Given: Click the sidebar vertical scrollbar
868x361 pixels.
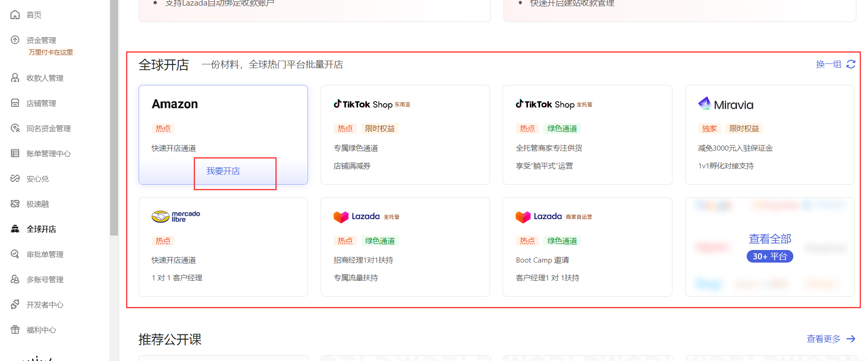Looking at the screenshot, I should click(114, 117).
